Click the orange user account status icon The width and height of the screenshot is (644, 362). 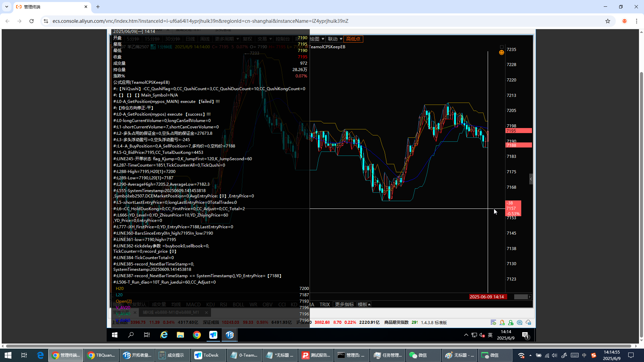502,322
